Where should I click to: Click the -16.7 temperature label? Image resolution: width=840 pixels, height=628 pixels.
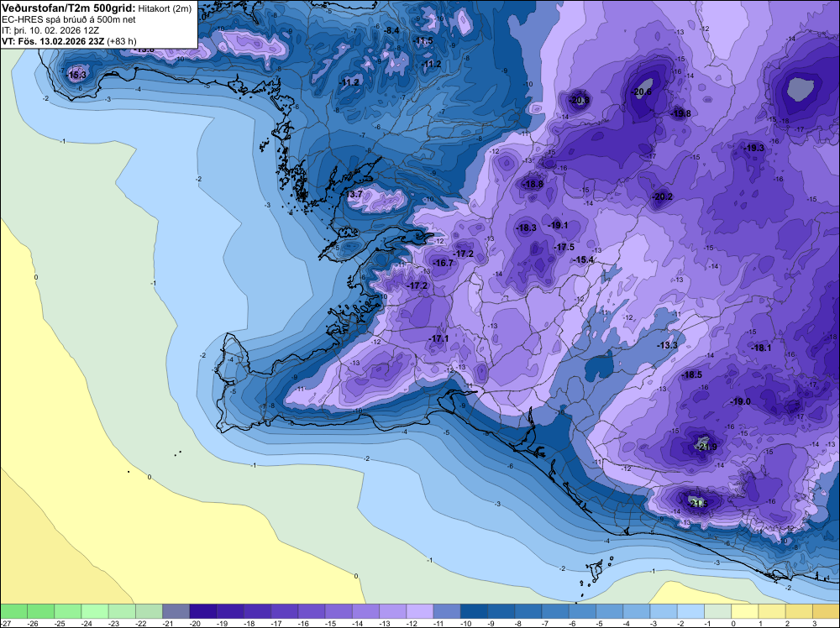pos(443,263)
